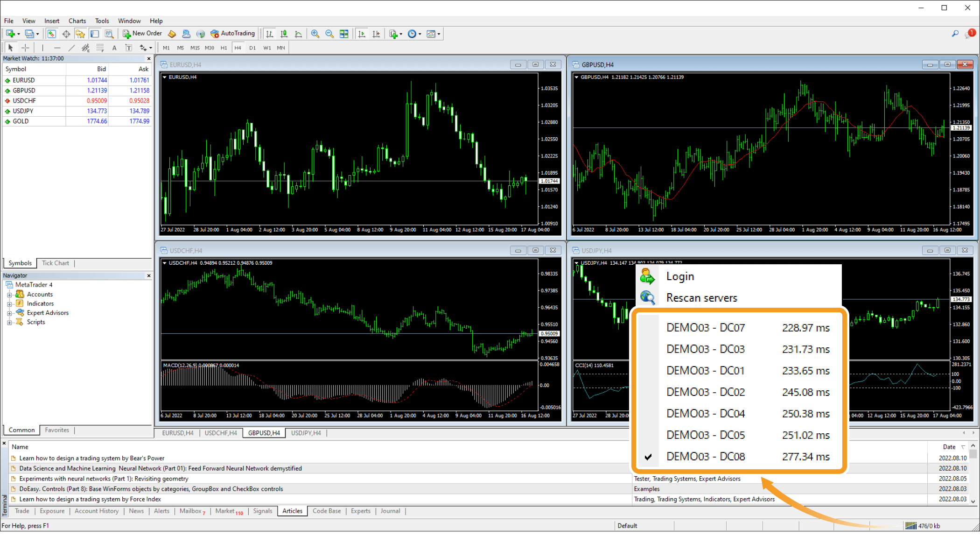980x536 pixels.
Task: Open the Templates dropdown arrow
Action: [x=439, y=34]
